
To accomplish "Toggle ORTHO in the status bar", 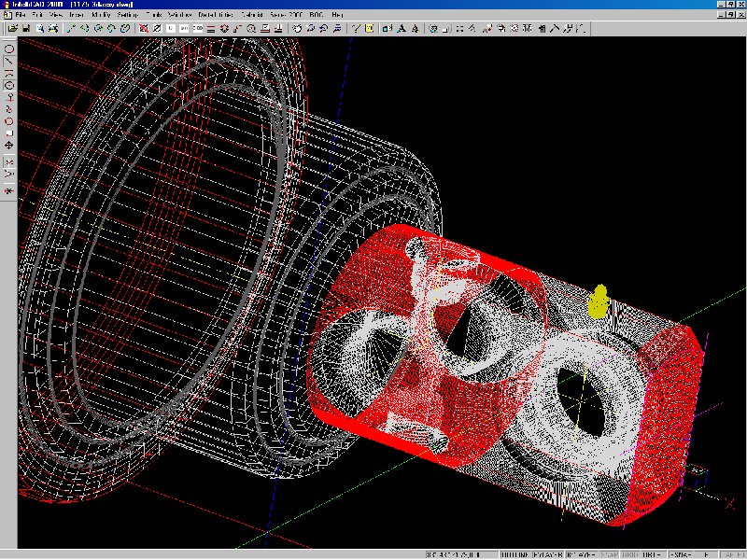I will [x=653, y=554].
